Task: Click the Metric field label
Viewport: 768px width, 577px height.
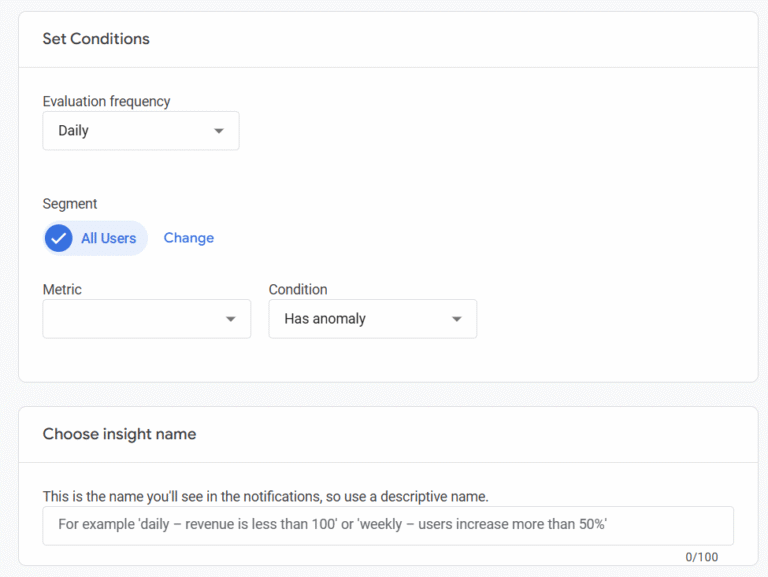Action: click(x=62, y=289)
